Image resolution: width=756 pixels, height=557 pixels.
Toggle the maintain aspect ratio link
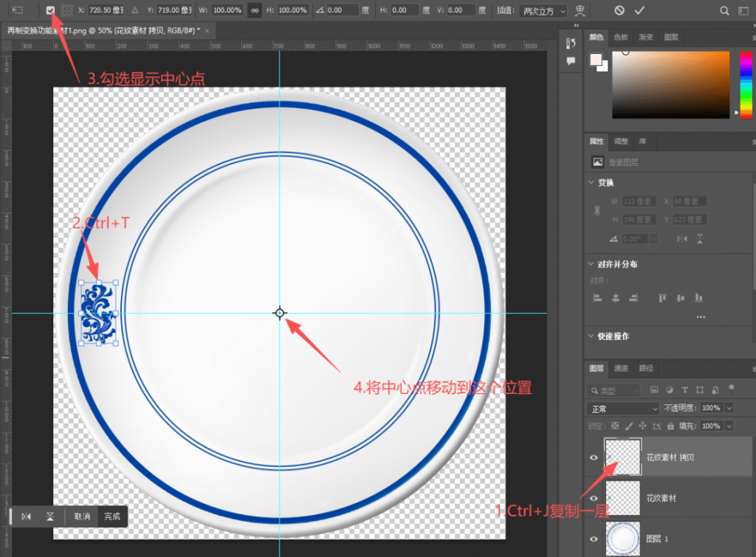click(x=255, y=10)
